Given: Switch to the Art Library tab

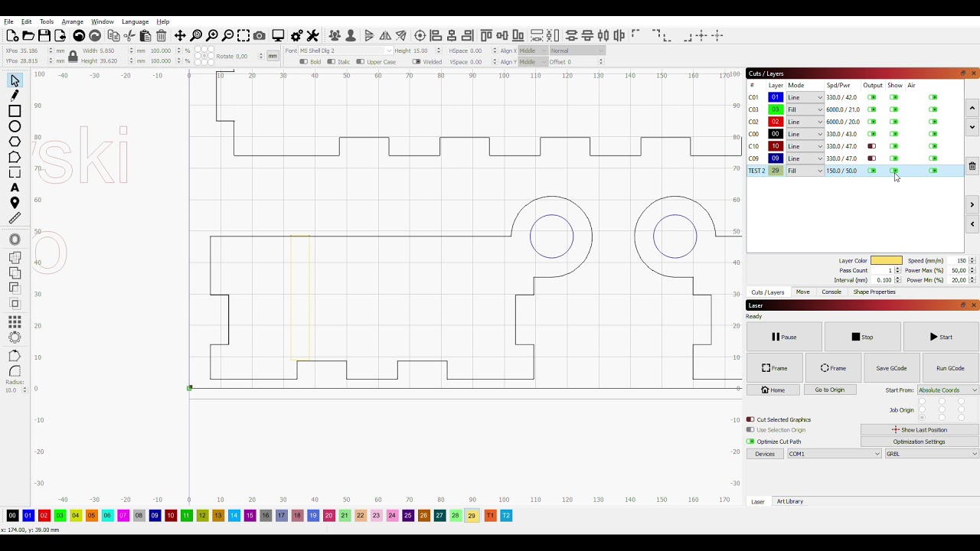Looking at the screenshot, I should 790,501.
